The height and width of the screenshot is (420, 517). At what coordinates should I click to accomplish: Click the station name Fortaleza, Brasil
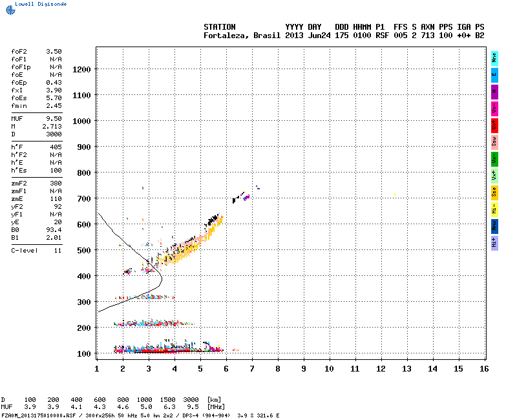tap(242, 36)
